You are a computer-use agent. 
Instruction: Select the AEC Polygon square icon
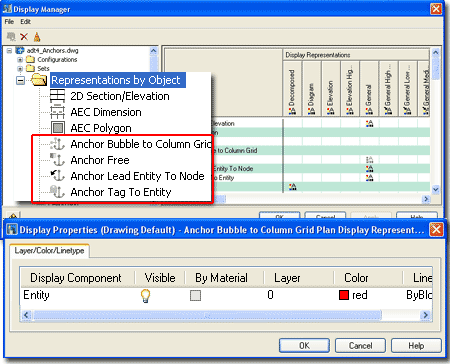coord(58,128)
